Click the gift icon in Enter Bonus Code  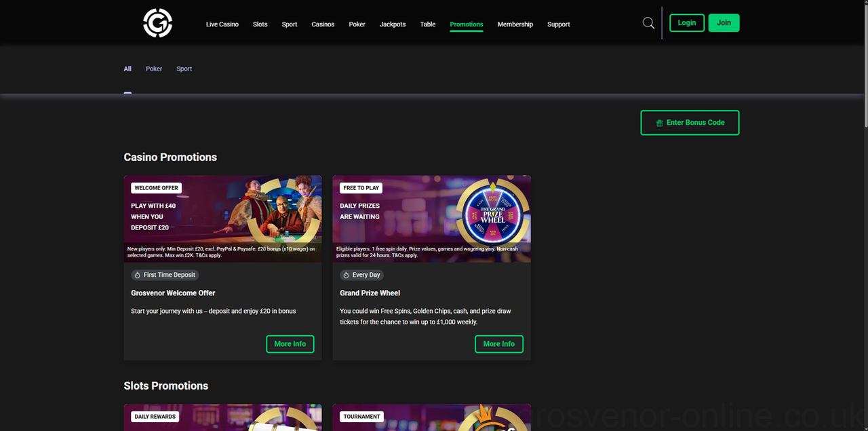click(659, 123)
